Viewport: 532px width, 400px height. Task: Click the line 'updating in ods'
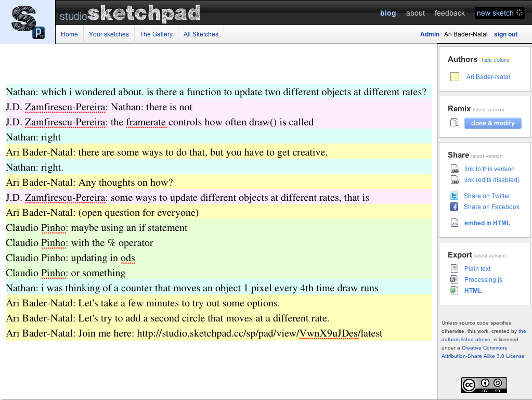coord(219,258)
